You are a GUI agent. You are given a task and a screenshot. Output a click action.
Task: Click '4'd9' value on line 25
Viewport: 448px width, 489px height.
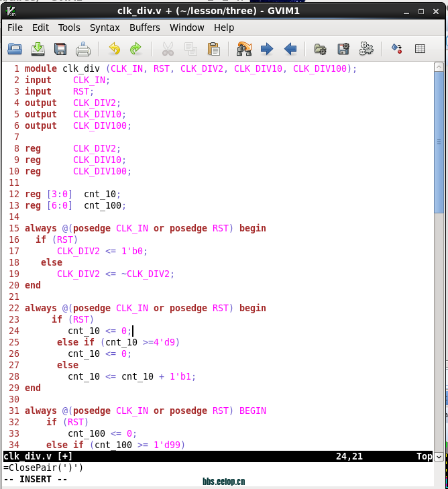164,342
